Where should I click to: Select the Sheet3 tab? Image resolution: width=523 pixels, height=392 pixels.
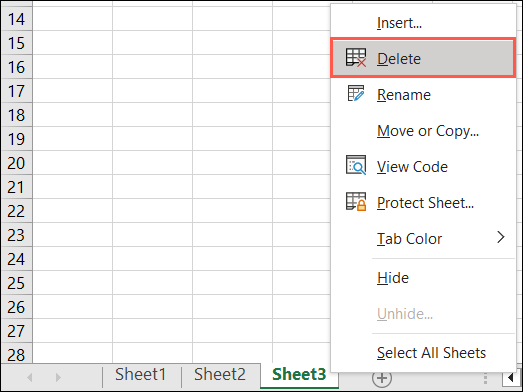(x=299, y=374)
